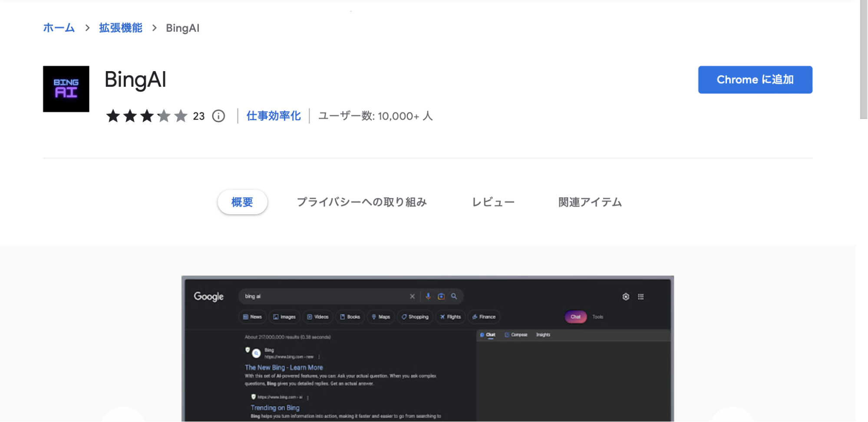Click the extension preview screenshot
Image resolution: width=868 pixels, height=422 pixels.
pos(428,349)
